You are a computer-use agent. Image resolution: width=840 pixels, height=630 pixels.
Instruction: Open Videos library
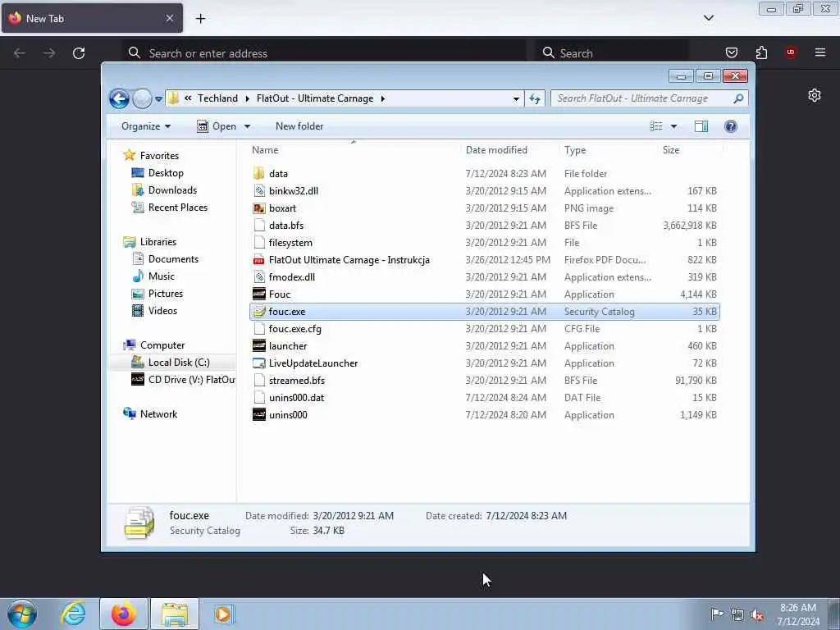point(162,311)
